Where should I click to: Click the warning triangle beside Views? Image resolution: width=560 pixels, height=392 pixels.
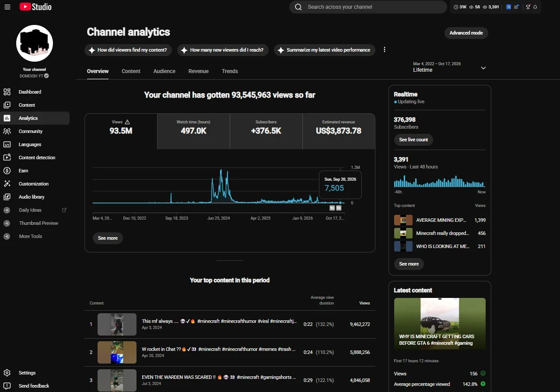click(127, 122)
